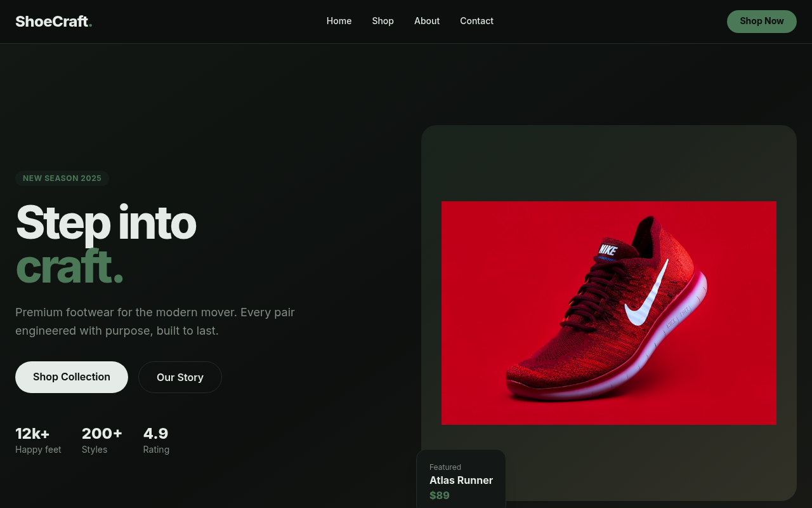Click the green craft. headline word
The image size is (812, 508).
click(x=69, y=267)
